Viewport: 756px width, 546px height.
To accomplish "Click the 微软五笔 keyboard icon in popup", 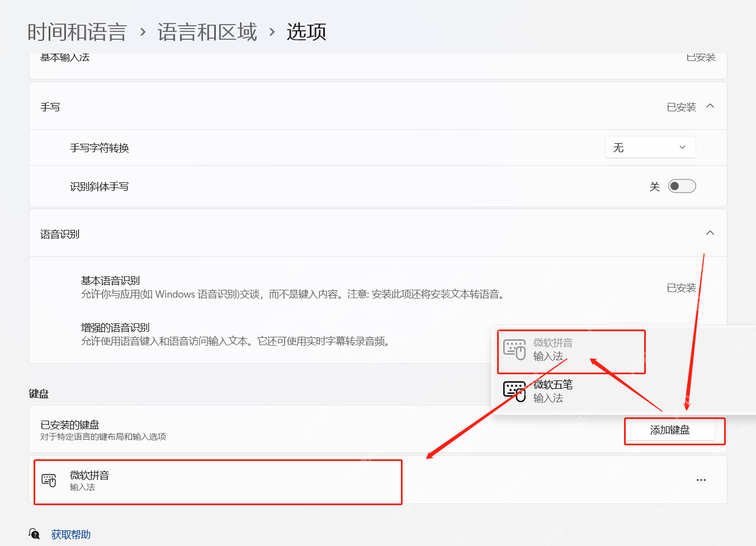I will click(514, 391).
